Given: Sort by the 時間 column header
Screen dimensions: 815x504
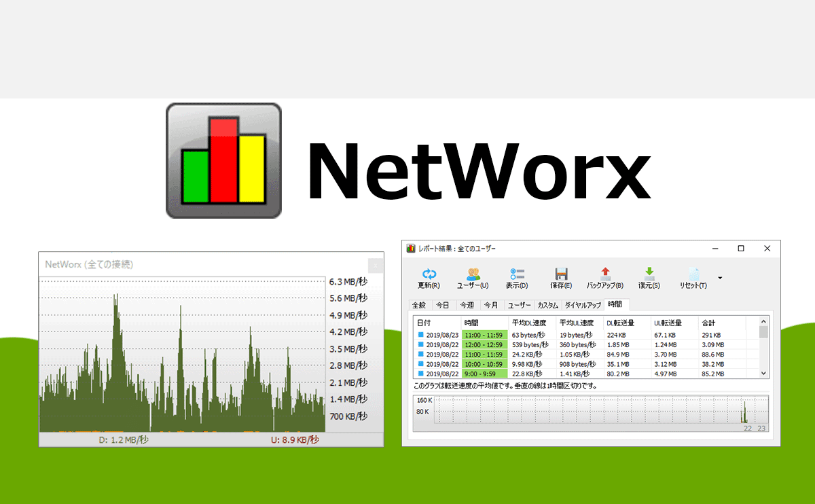Looking at the screenshot, I should [484, 323].
